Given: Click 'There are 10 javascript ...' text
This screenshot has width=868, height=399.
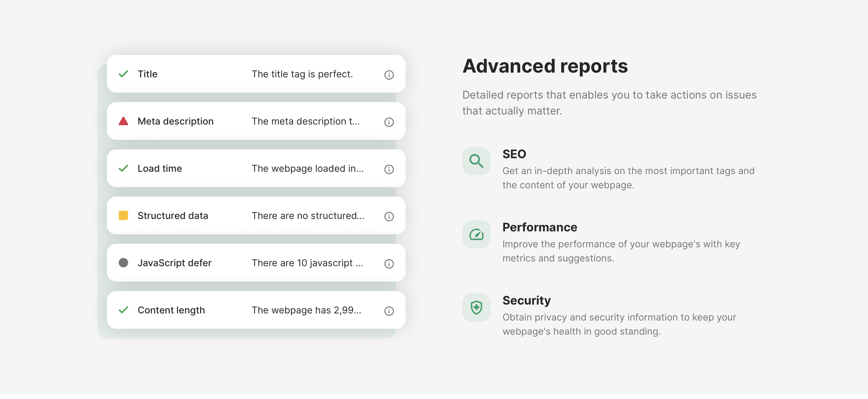Looking at the screenshot, I should (307, 263).
